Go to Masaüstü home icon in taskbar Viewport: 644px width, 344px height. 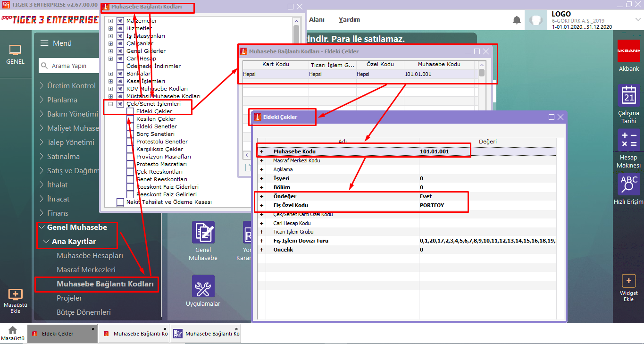[x=13, y=330]
